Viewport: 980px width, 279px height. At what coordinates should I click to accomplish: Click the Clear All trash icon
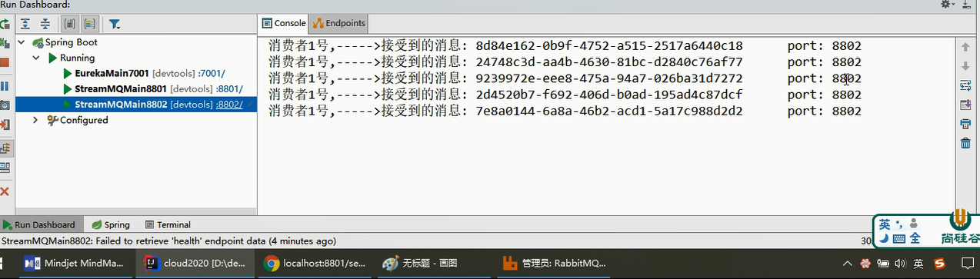click(x=965, y=143)
